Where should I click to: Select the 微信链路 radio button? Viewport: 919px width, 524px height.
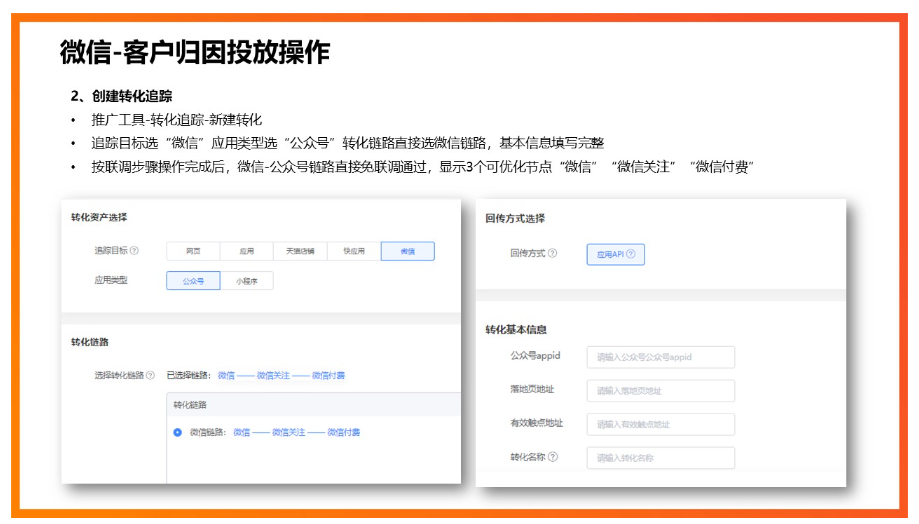click(x=178, y=433)
